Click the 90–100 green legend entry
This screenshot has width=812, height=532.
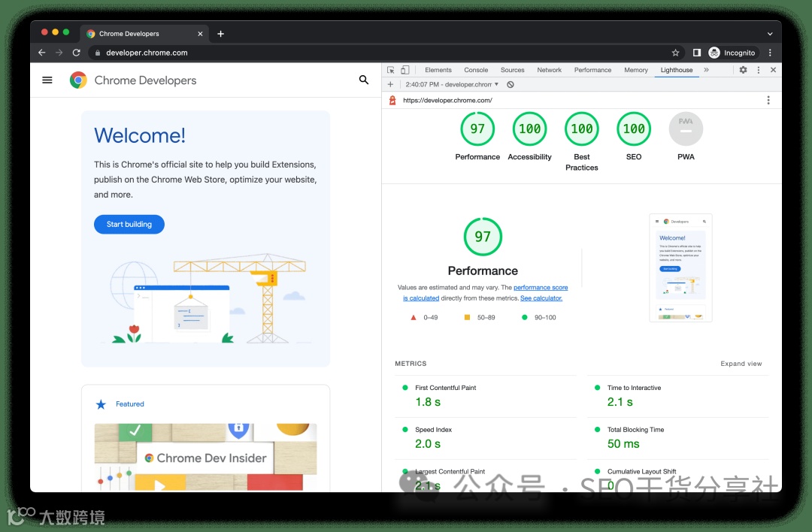click(x=538, y=317)
